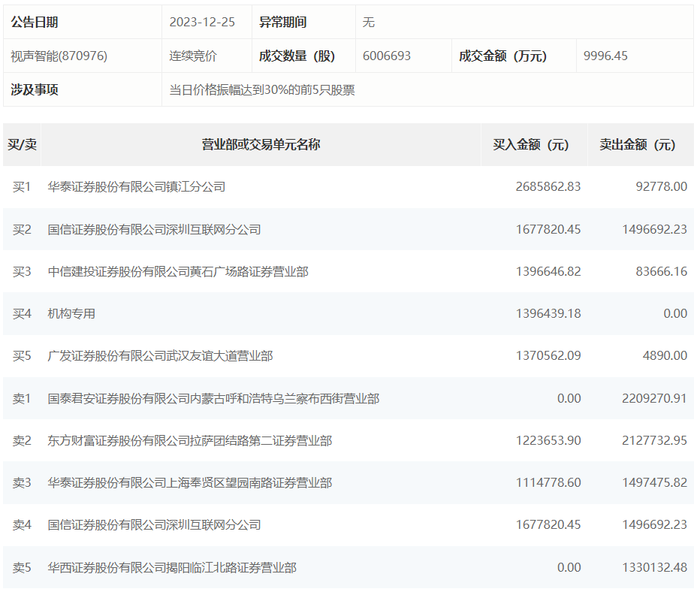Select the date 2023-12-25

click(x=202, y=22)
